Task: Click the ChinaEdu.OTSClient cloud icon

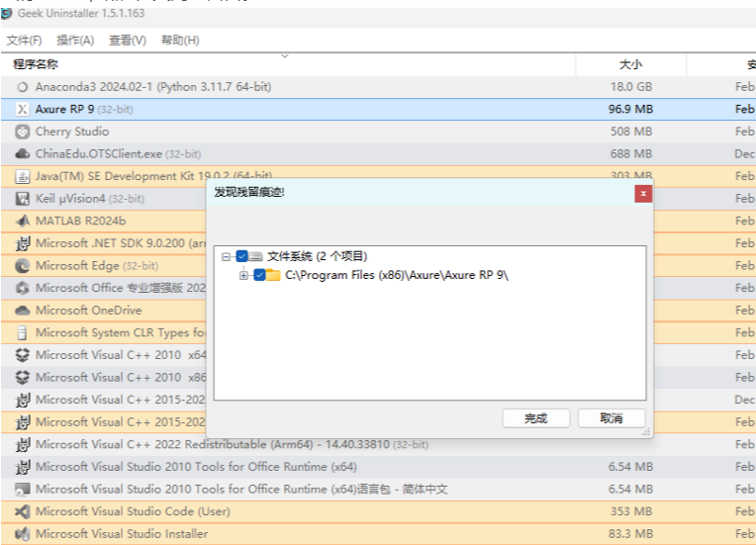Action: [22, 154]
